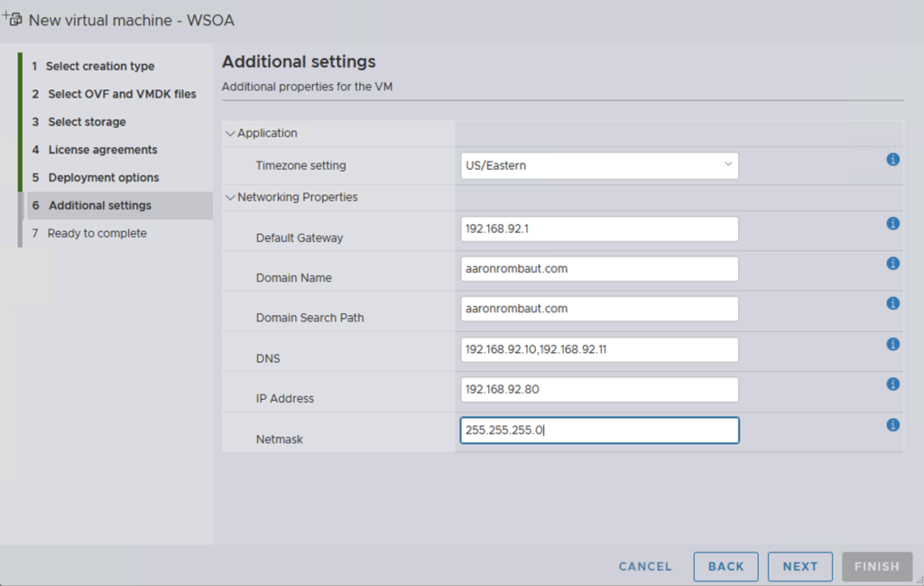This screenshot has width=924, height=586.
Task: Collapse the Application section
Action: 230,134
